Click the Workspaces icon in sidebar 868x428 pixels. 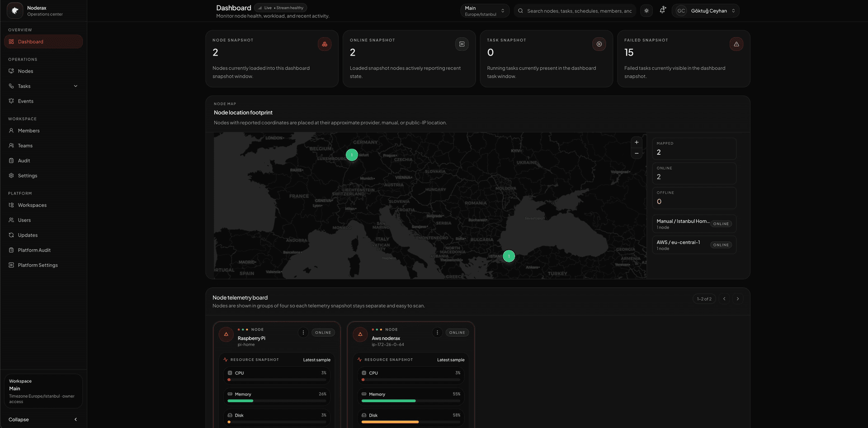click(11, 205)
